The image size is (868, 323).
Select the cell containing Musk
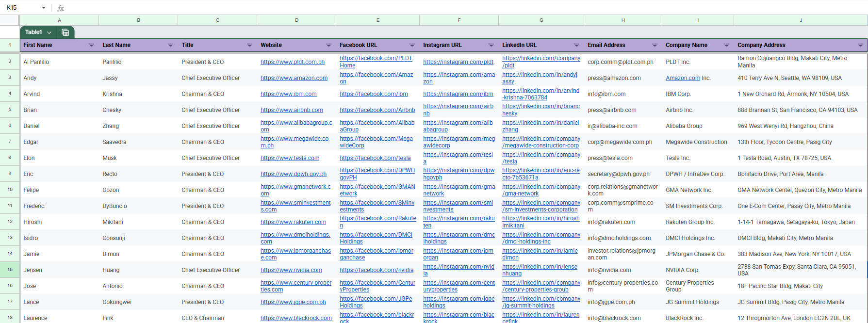[x=138, y=158]
